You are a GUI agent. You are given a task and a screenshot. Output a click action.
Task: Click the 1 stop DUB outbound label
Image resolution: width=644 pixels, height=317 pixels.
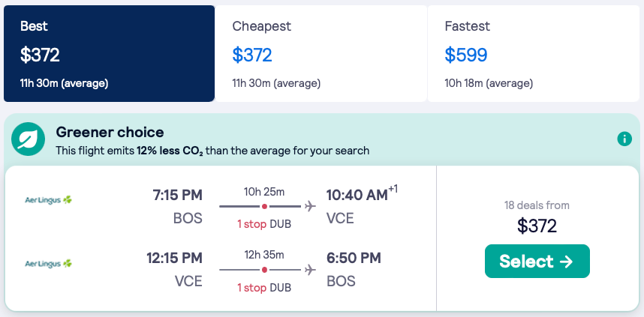click(264, 224)
